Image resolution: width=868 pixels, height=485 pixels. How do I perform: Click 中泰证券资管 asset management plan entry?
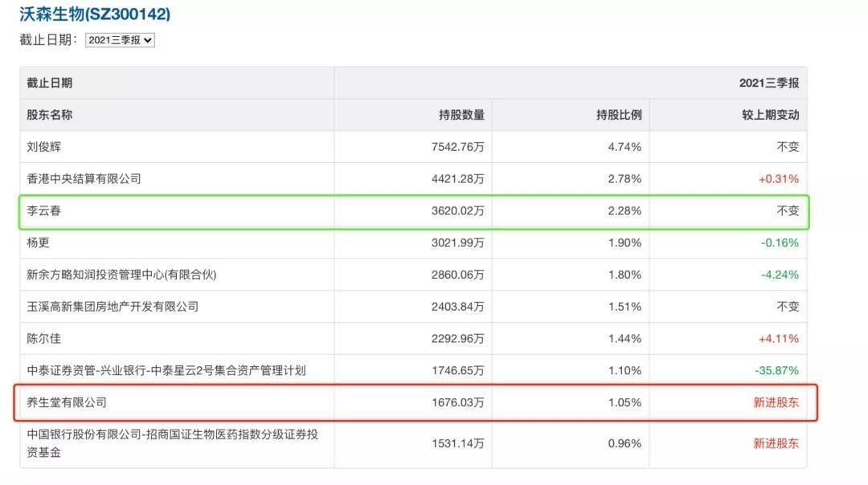point(166,371)
